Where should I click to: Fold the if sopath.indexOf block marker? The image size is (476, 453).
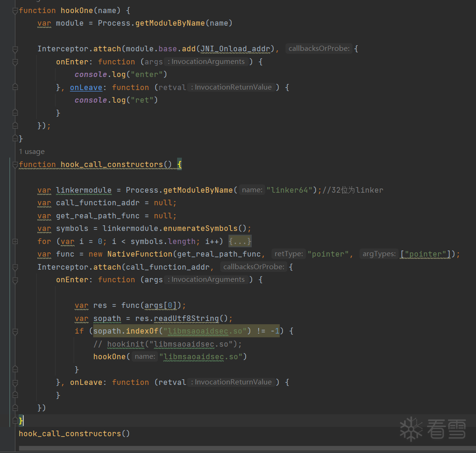coord(15,332)
